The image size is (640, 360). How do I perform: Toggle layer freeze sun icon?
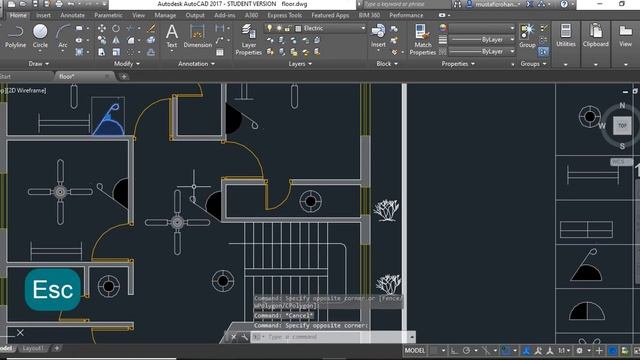click(279, 28)
